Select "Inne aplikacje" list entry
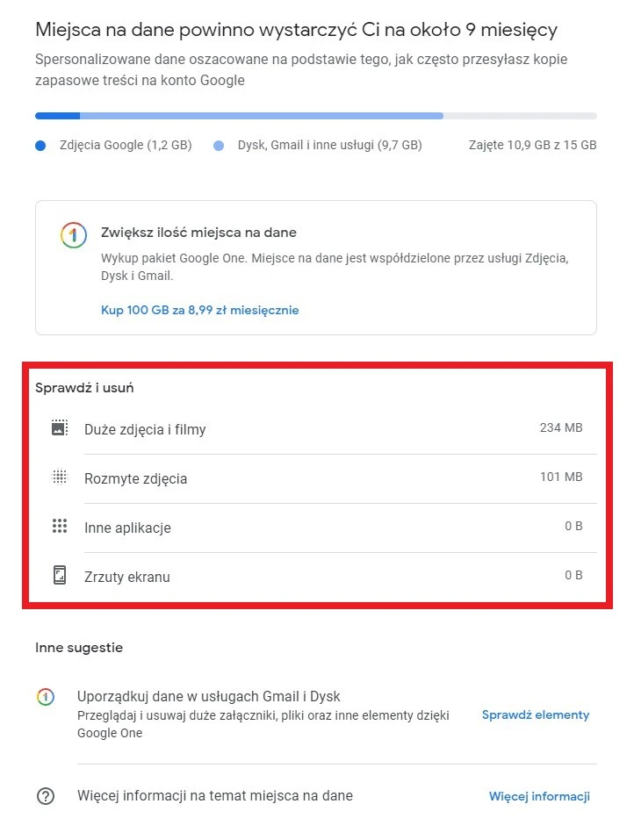The image size is (634, 840). coord(127,528)
